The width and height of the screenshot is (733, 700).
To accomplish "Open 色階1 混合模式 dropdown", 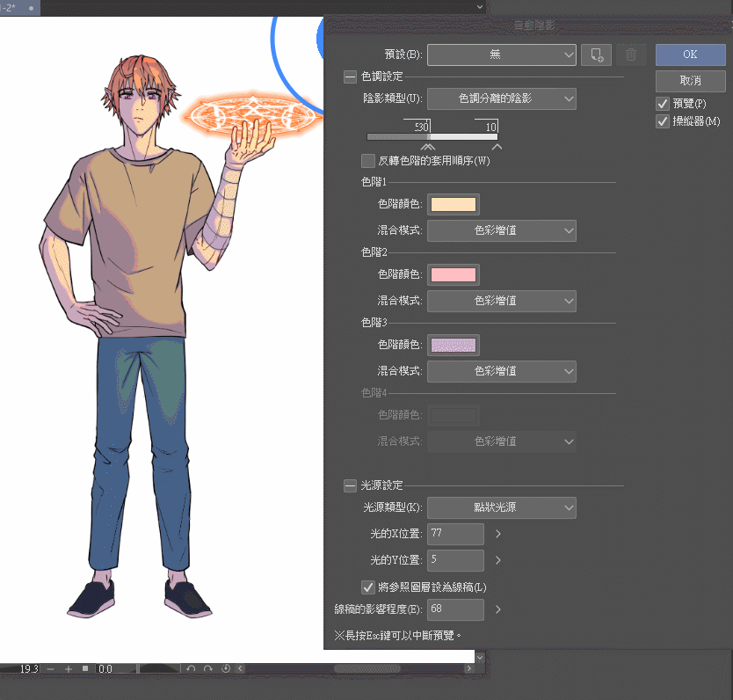I will tap(502, 230).
